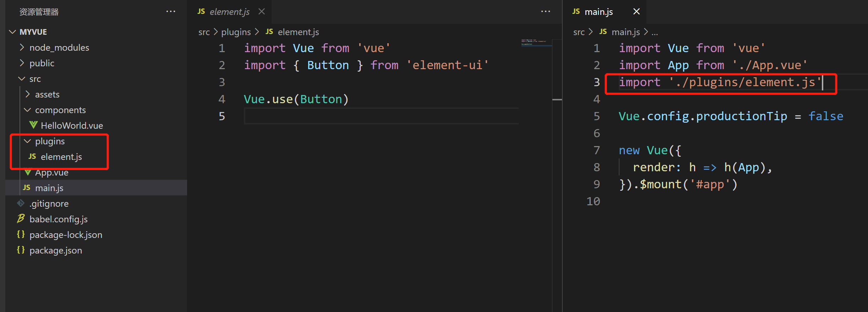Expand the public folder

[22, 63]
